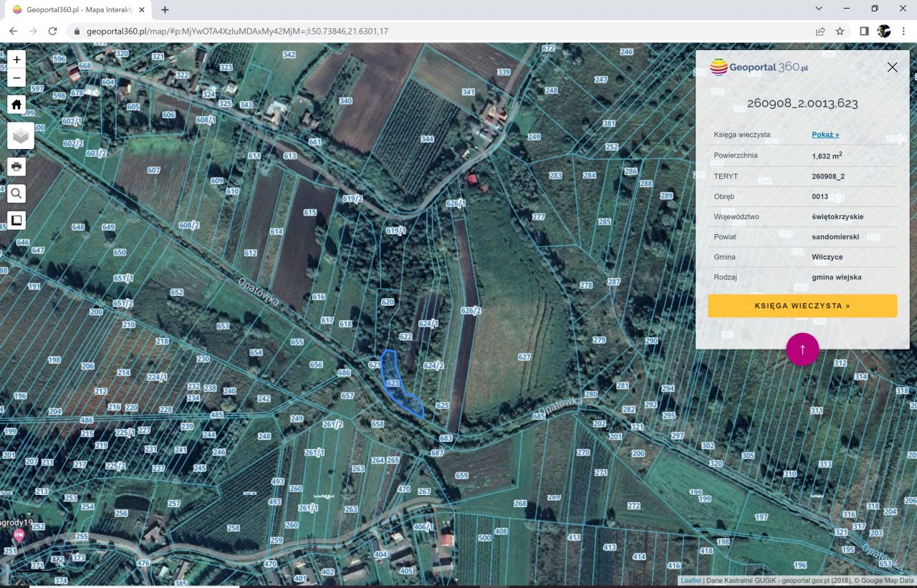Open a new browser tab

pyautogui.click(x=165, y=10)
